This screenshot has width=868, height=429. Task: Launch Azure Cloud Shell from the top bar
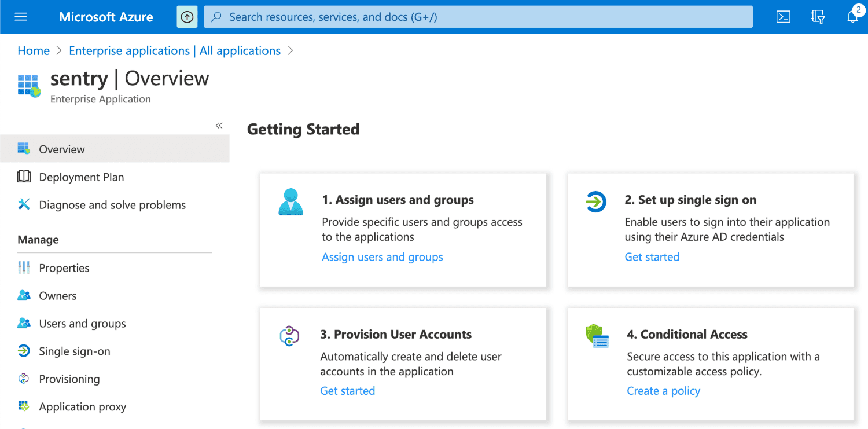point(784,16)
